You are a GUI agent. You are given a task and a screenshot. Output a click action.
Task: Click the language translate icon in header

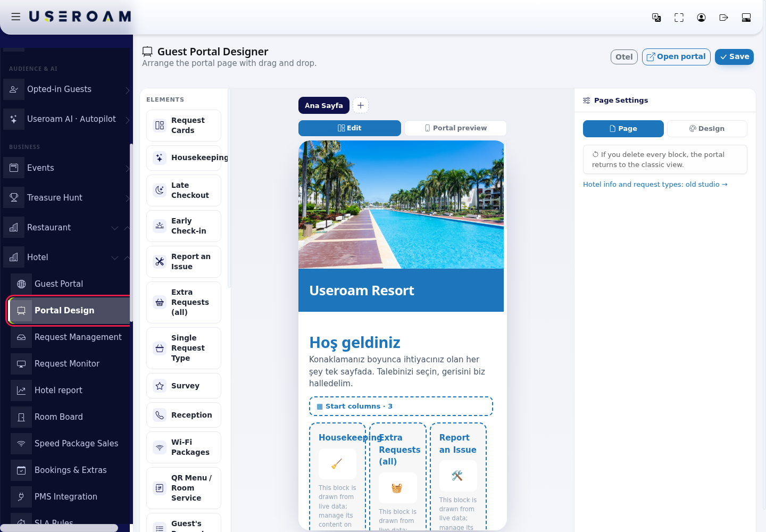point(656,18)
